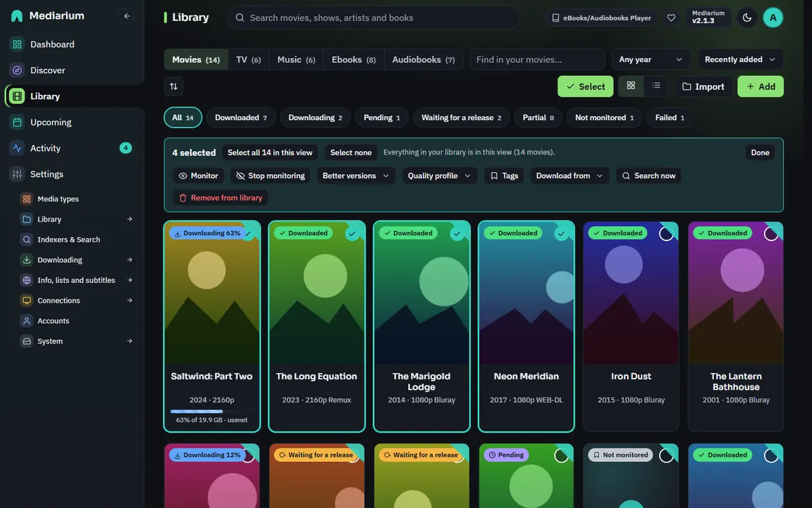Open the Recently added sort dropdown

(740, 60)
